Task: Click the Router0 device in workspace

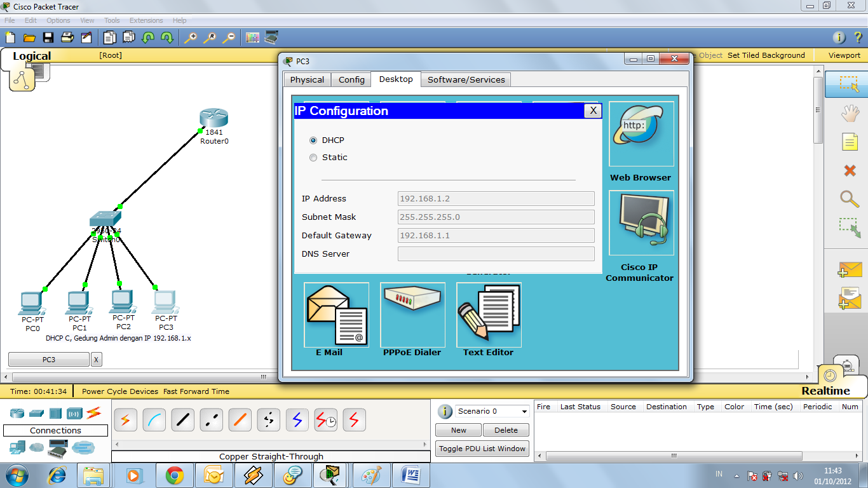Action: pos(214,119)
